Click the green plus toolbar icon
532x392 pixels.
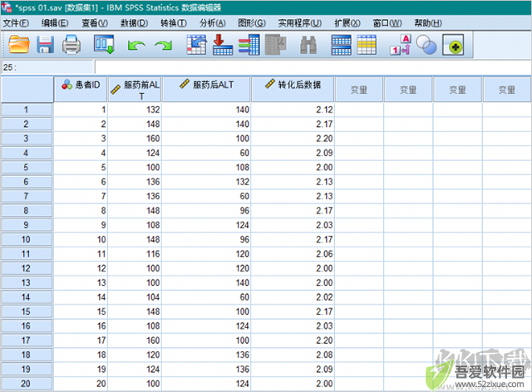tap(453, 45)
